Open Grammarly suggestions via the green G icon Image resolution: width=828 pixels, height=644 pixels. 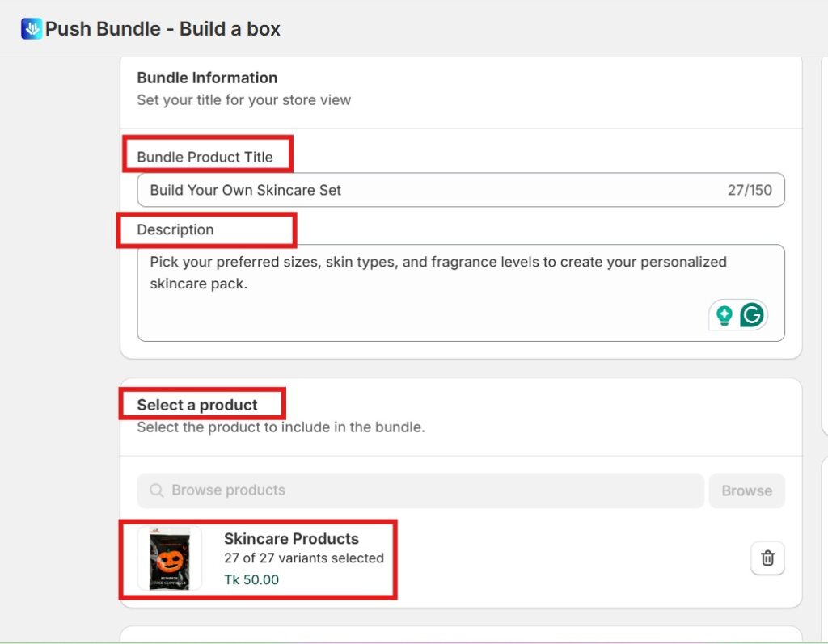pyautogui.click(x=751, y=315)
